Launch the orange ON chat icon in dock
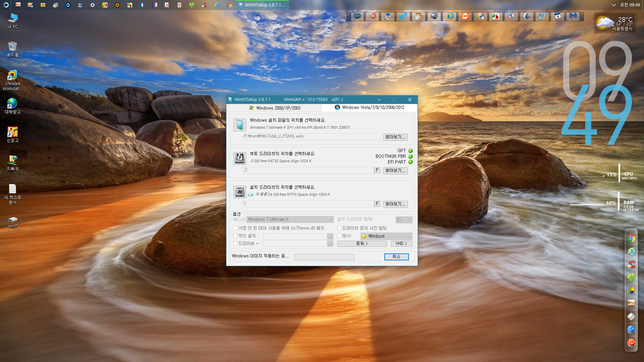Screen dimensions: 644x362 (465, 16)
